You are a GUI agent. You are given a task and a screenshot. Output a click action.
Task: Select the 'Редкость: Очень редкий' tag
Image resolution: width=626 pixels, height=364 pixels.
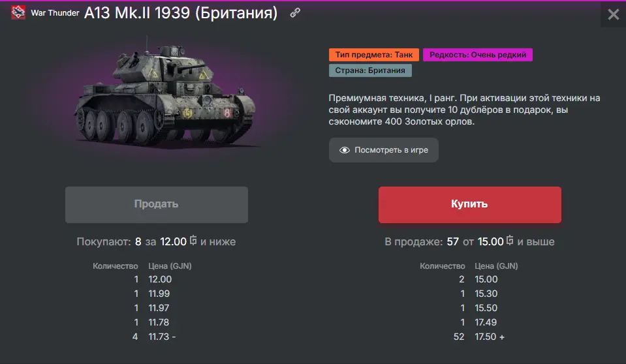coord(478,55)
